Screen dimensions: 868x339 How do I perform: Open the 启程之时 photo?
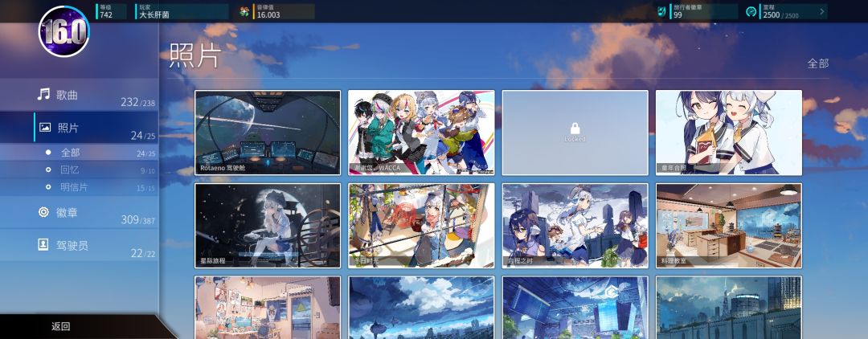(575, 226)
